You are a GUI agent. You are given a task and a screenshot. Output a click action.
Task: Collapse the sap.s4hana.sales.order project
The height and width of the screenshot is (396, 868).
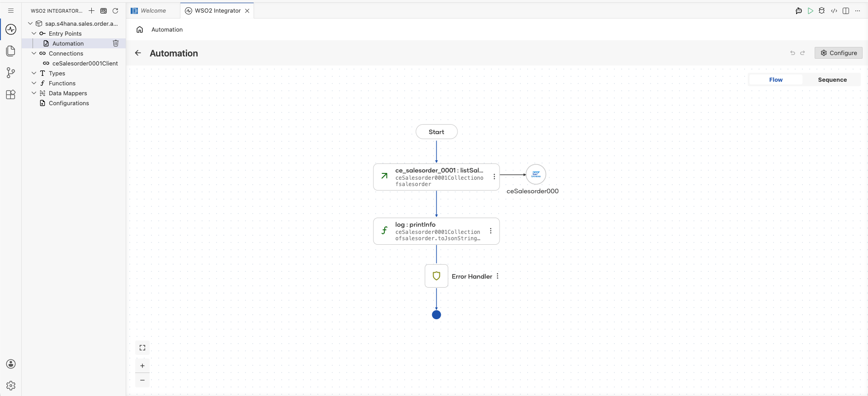(30, 23)
